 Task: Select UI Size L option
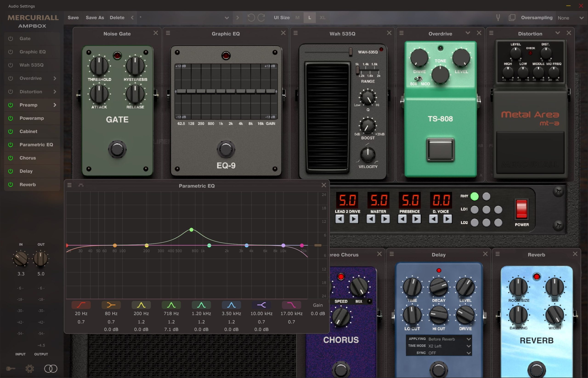tap(309, 18)
